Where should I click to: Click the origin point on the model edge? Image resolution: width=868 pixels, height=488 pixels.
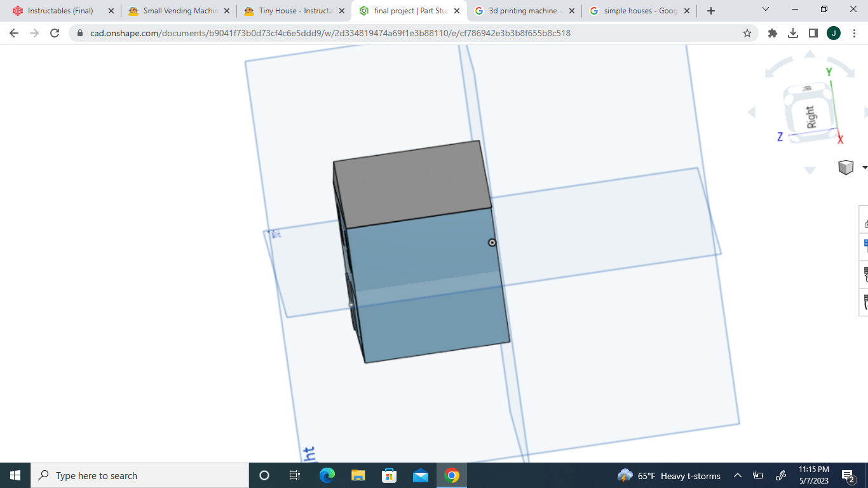pyautogui.click(x=492, y=242)
